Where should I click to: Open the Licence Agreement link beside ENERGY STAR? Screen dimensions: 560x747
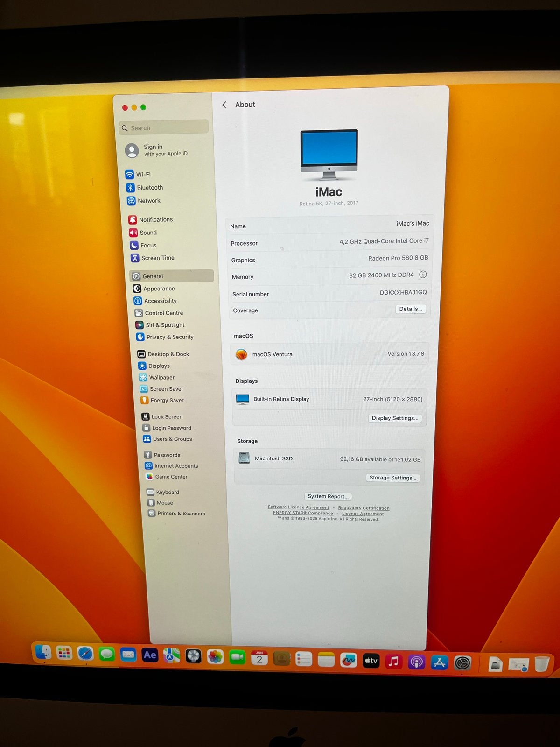pyautogui.click(x=363, y=514)
